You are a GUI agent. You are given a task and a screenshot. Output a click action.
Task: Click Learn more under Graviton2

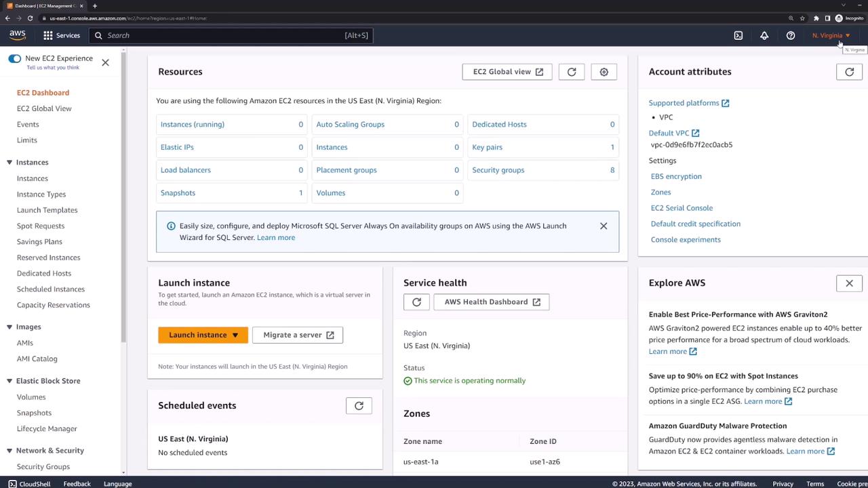(x=673, y=352)
